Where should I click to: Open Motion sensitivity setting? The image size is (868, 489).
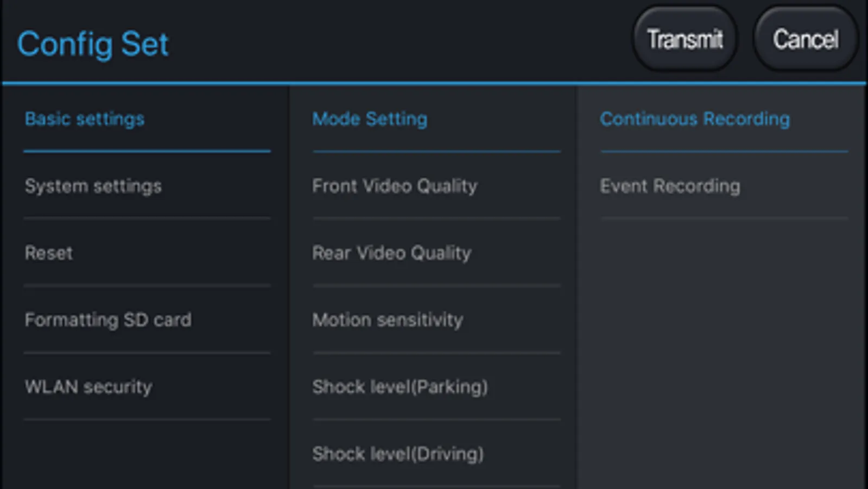coord(388,320)
